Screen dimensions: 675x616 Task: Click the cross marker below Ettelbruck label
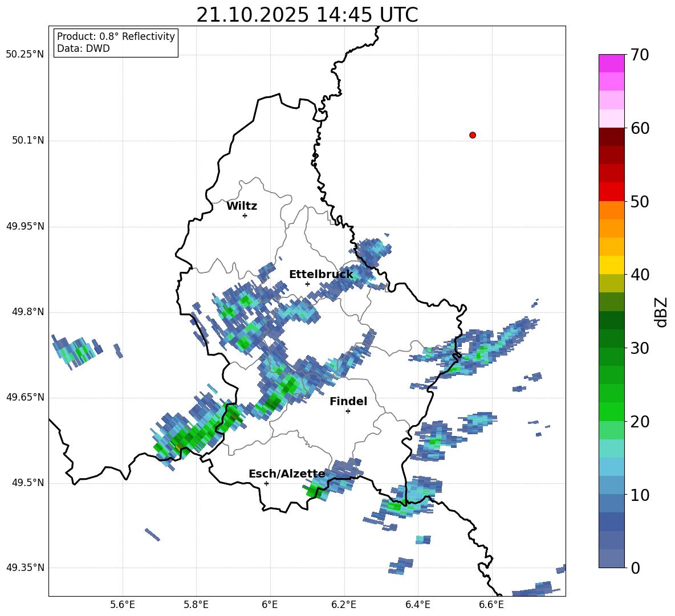point(307,284)
